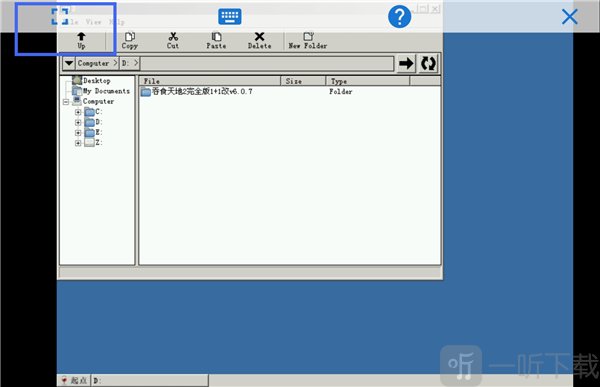
Task: Refresh the file list with circular arrows
Action: point(428,63)
